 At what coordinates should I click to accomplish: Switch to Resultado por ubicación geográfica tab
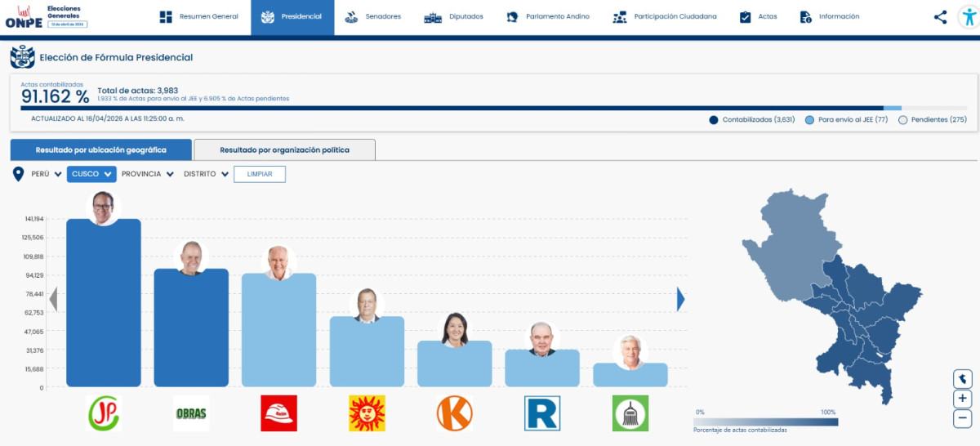point(101,149)
